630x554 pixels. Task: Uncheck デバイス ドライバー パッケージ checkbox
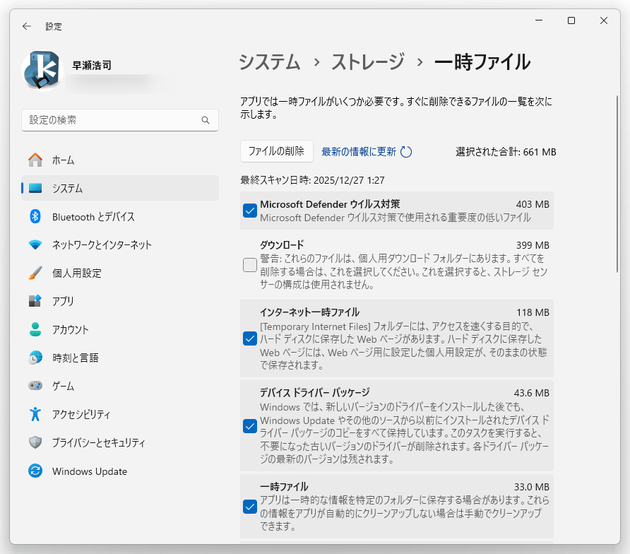pos(250,426)
